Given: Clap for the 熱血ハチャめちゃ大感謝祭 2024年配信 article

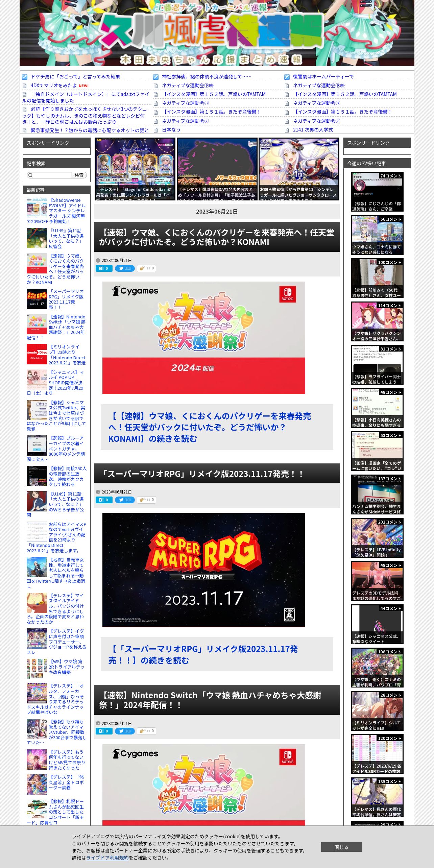Looking at the screenshot, I should click(x=146, y=731).
